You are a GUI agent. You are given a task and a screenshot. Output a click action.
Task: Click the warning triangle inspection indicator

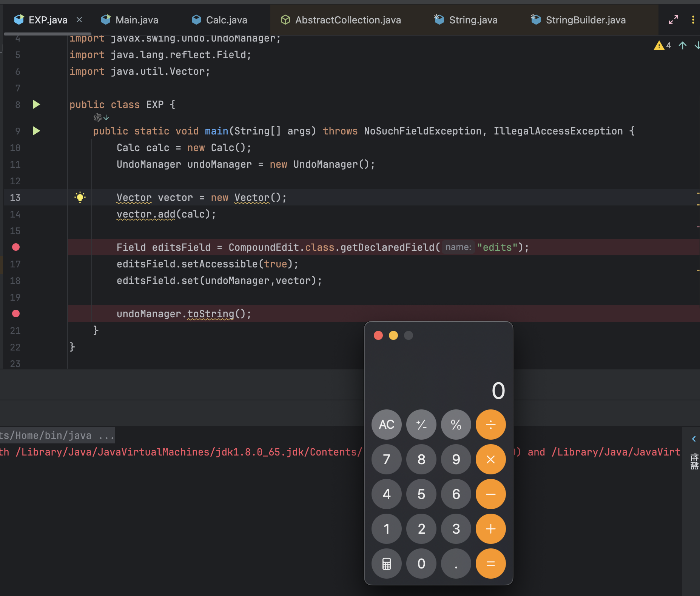[x=659, y=46]
